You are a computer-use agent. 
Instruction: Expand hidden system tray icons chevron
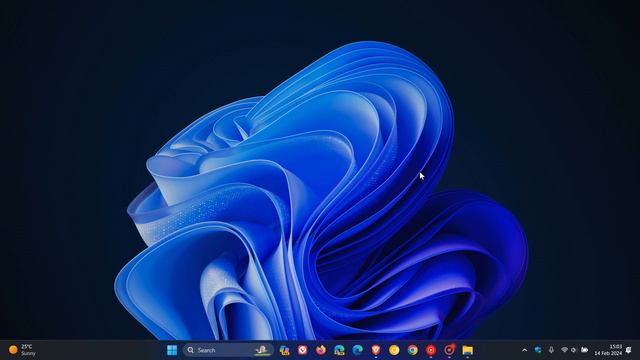point(524,350)
